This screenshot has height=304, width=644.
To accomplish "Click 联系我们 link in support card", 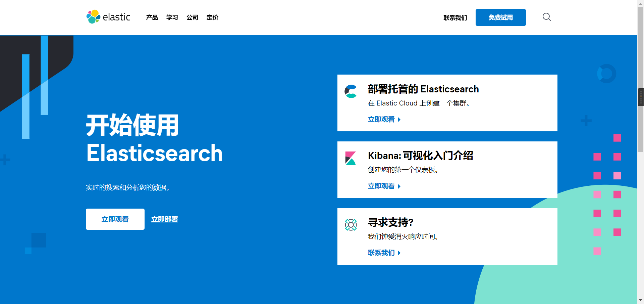I will click(384, 253).
